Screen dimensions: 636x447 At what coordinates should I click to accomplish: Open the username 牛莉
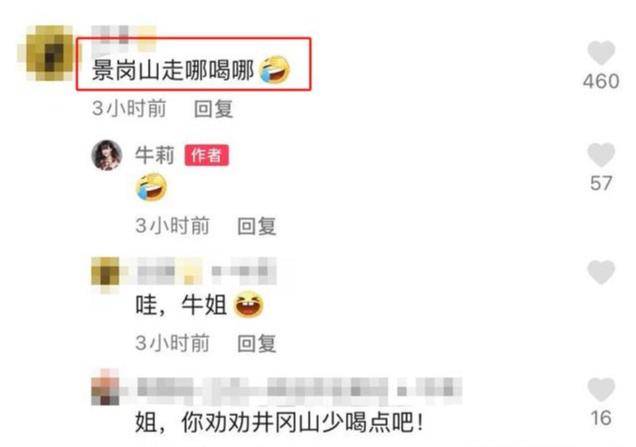point(155,155)
